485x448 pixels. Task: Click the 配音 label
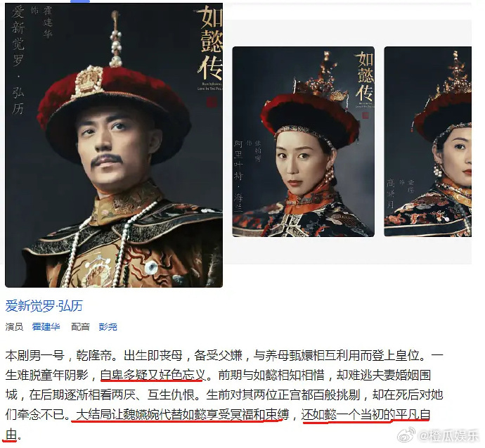[80, 327]
